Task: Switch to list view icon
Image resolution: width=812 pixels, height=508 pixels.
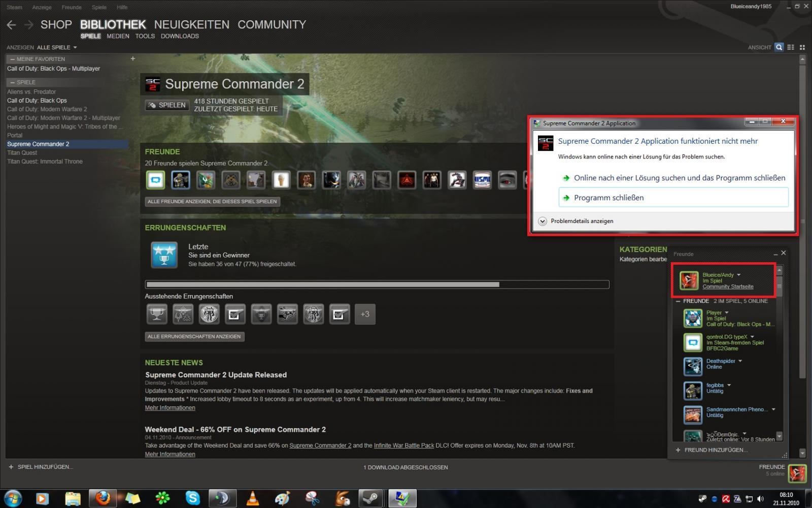Action: 791,47
